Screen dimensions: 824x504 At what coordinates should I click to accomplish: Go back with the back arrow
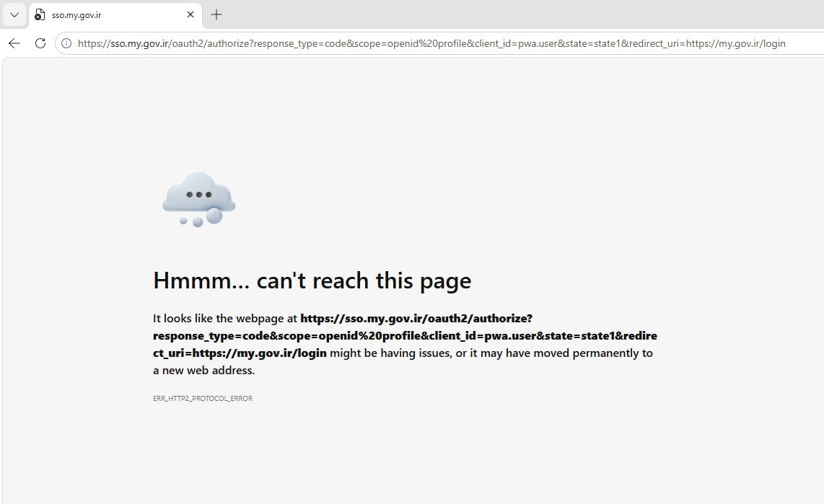click(14, 43)
